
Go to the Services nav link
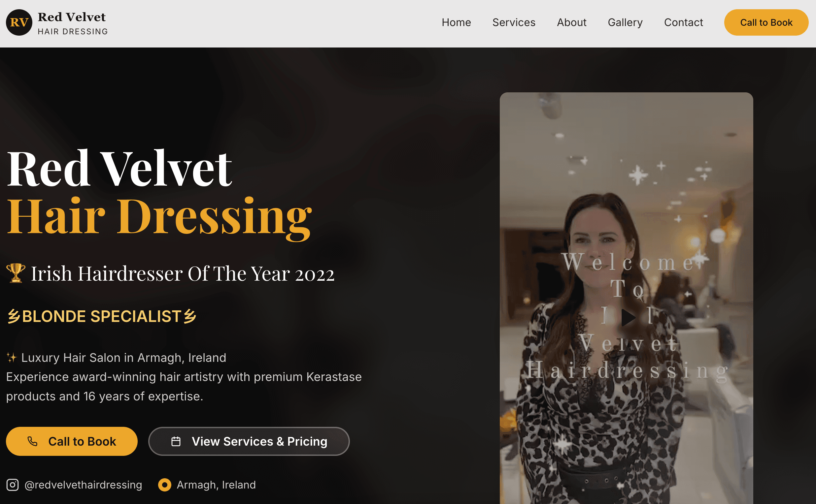[x=514, y=22]
